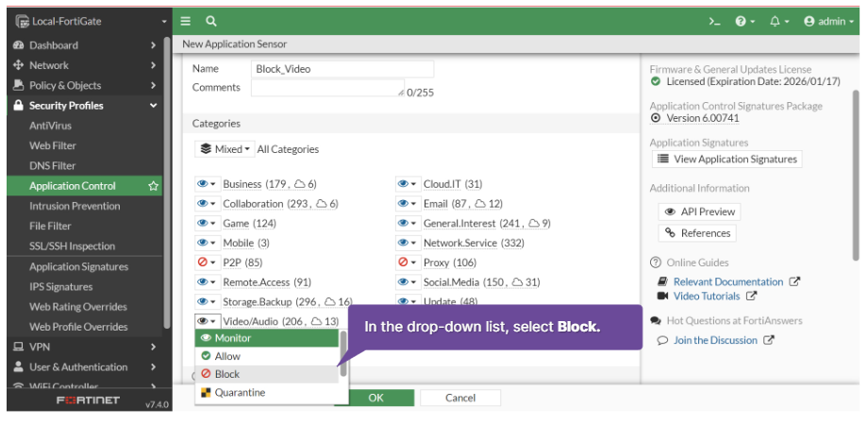
Task: Click the OK button
Action: 376,398
